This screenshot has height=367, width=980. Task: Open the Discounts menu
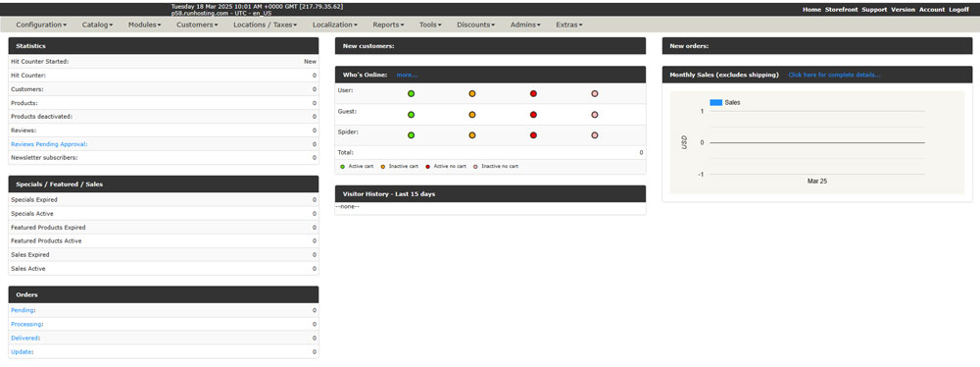tap(475, 26)
